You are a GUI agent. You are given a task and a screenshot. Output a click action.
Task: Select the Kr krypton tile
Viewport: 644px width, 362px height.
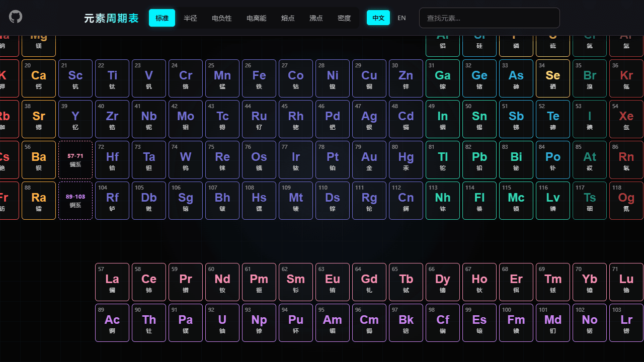(x=626, y=78)
